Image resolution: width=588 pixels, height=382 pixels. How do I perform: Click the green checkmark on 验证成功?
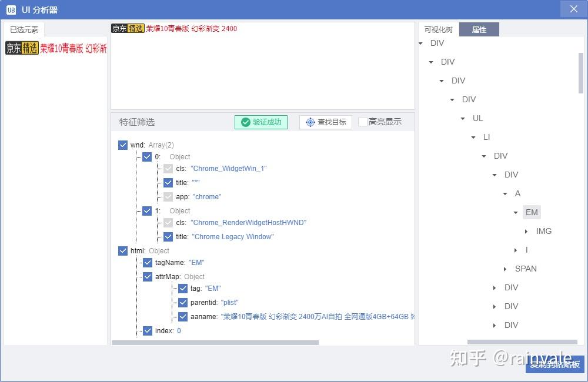click(247, 122)
